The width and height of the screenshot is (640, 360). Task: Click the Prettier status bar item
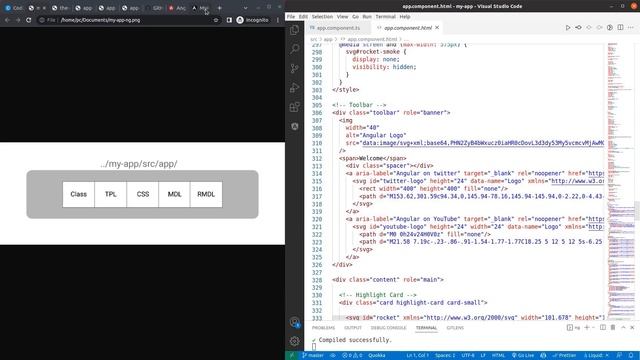(x=564, y=356)
